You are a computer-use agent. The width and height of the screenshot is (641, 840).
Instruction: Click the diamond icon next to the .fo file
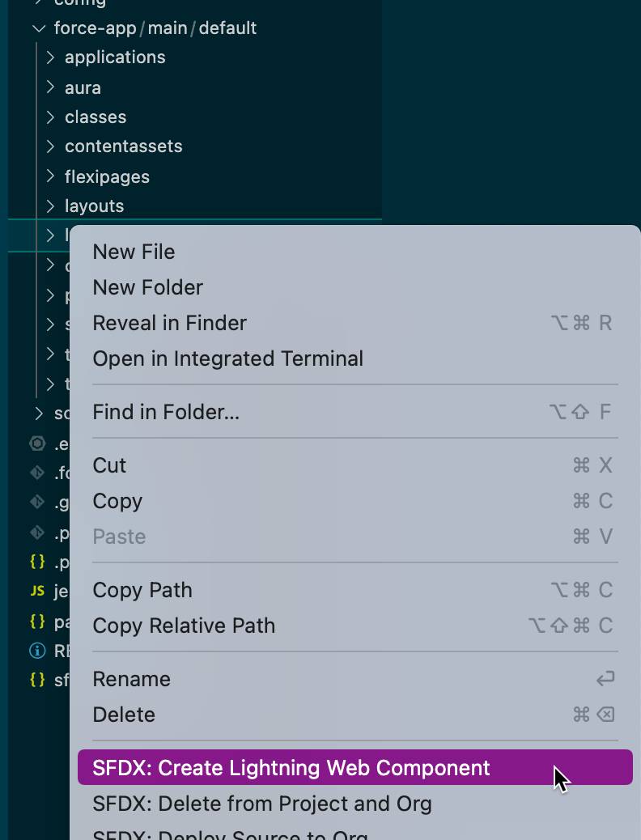[x=37, y=473]
